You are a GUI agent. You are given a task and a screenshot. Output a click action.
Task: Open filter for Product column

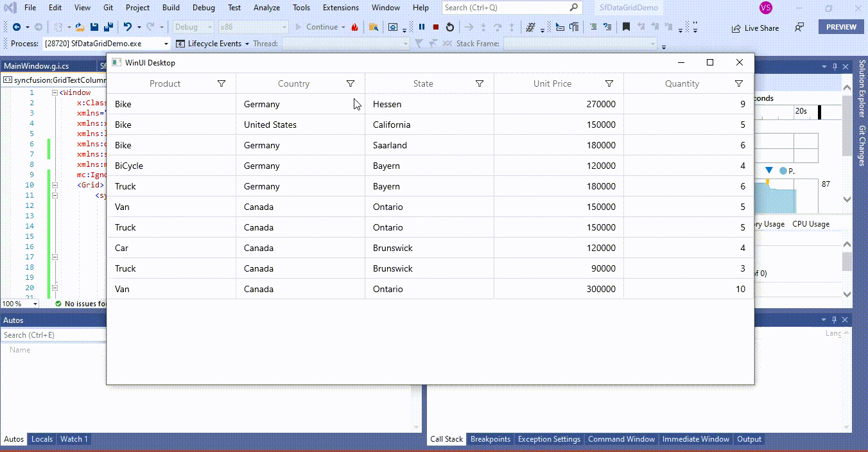pos(221,83)
